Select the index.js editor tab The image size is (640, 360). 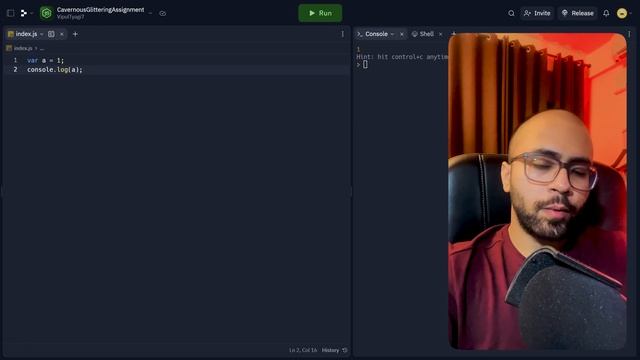pos(26,34)
